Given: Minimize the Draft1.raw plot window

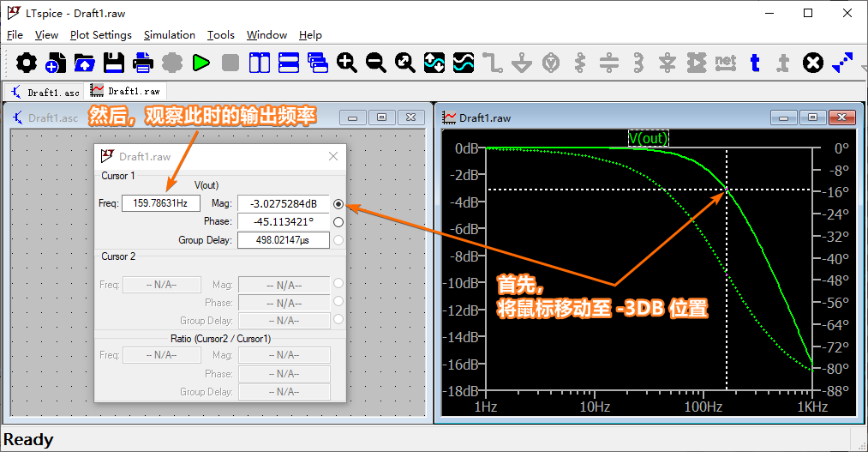Looking at the screenshot, I should click(x=783, y=118).
